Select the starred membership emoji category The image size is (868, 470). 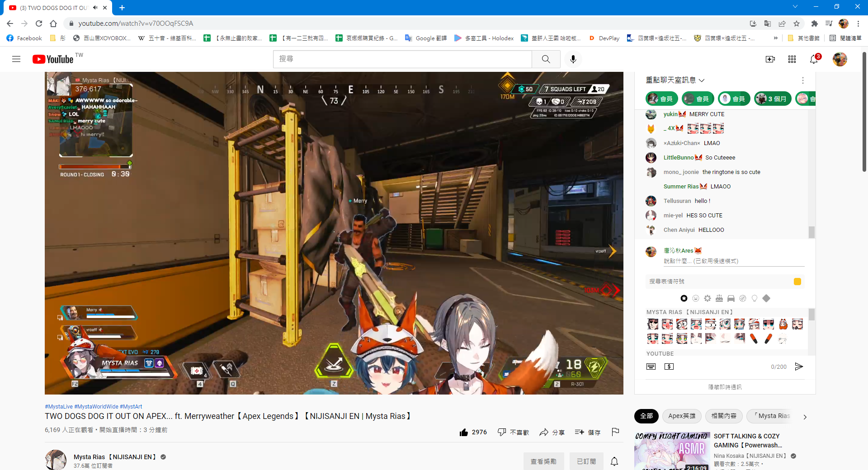pos(684,298)
